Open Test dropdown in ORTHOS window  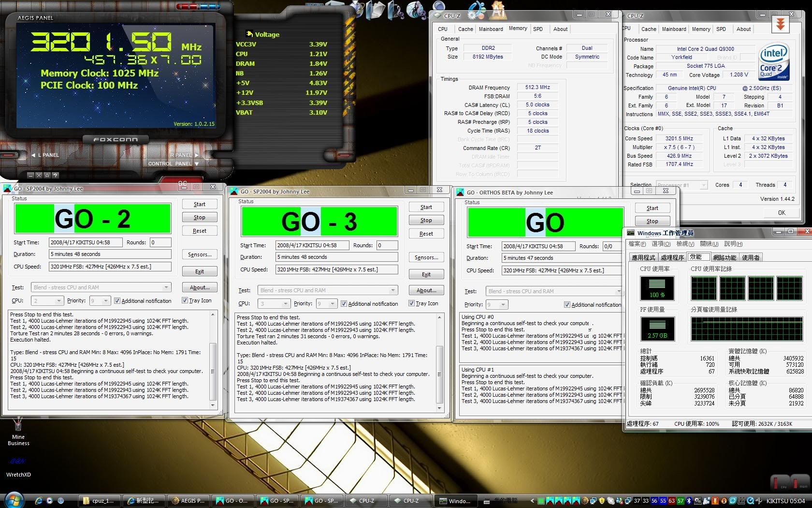click(x=554, y=291)
